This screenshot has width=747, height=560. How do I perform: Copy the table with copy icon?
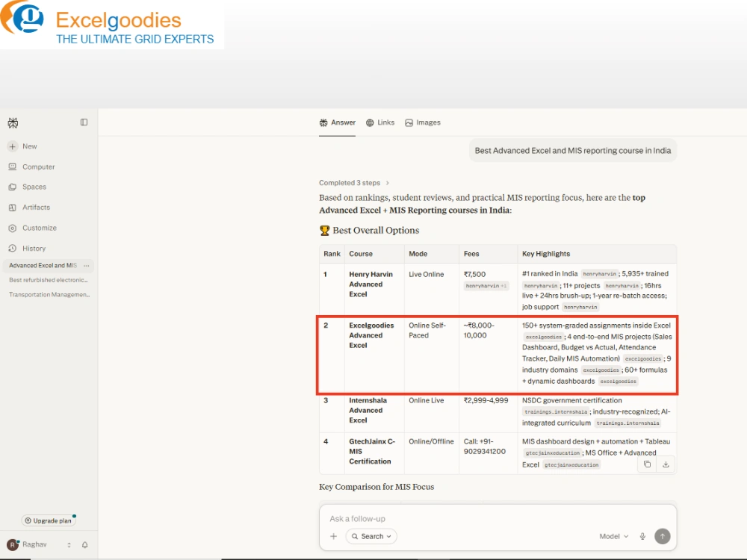(647, 464)
